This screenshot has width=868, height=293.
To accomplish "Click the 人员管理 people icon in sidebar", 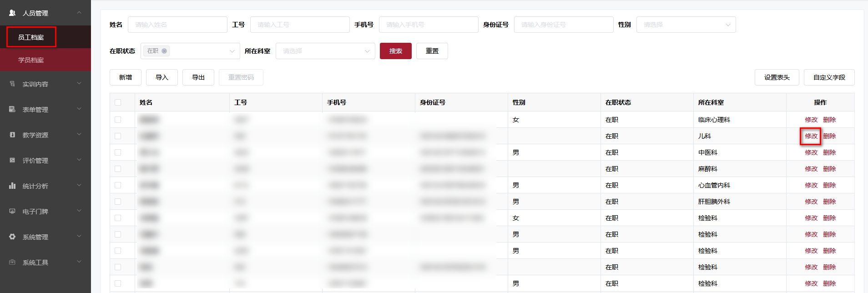I will click(12, 13).
